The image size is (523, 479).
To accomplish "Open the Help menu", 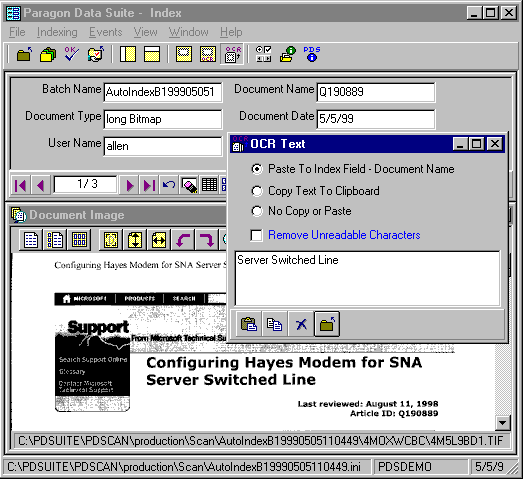I will pos(231,32).
